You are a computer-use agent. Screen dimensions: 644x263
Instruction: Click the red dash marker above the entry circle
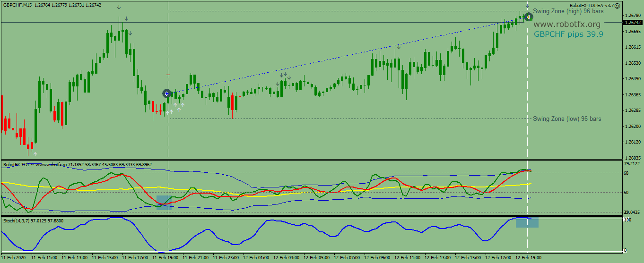point(168,75)
